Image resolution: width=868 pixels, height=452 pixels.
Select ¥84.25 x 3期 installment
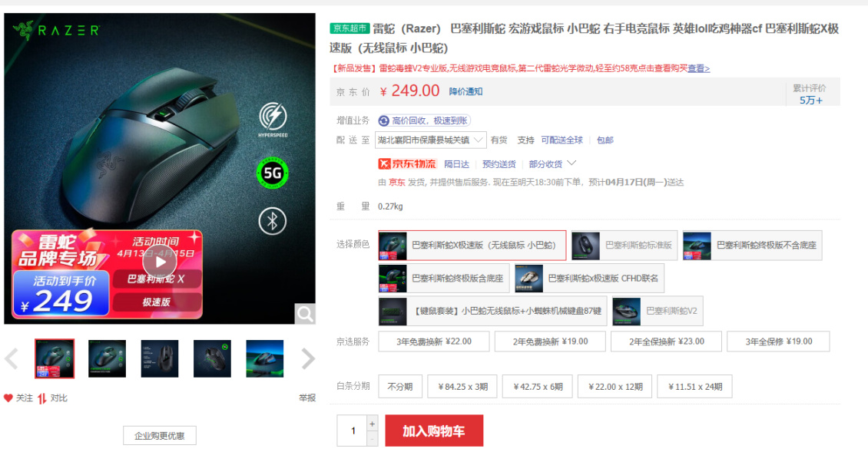click(x=462, y=386)
